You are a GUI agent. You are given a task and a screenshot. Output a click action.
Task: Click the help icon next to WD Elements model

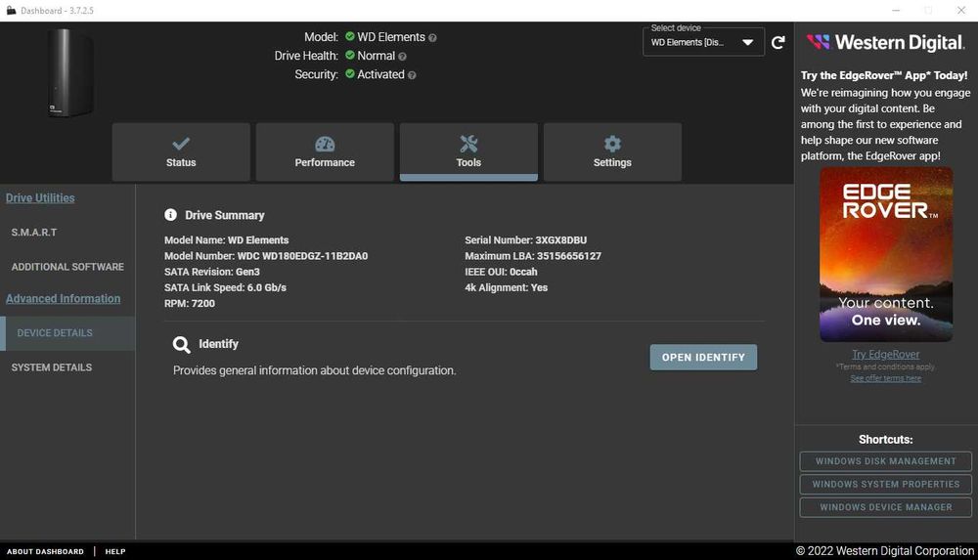point(432,38)
